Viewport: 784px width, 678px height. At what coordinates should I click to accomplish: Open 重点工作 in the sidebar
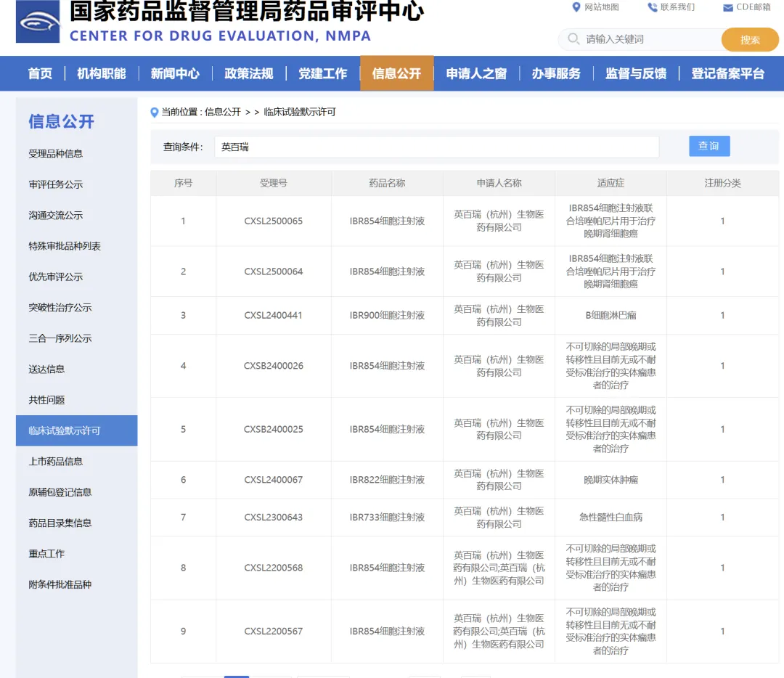[x=46, y=553]
